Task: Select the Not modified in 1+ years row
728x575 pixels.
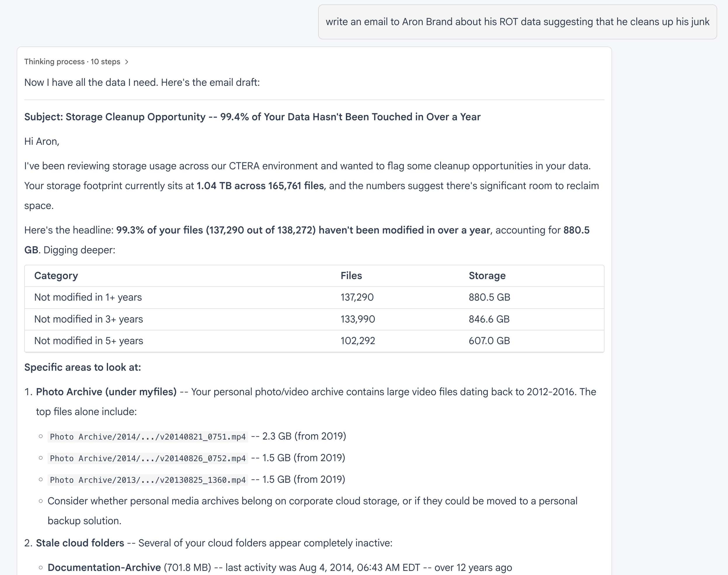Action: pos(314,298)
